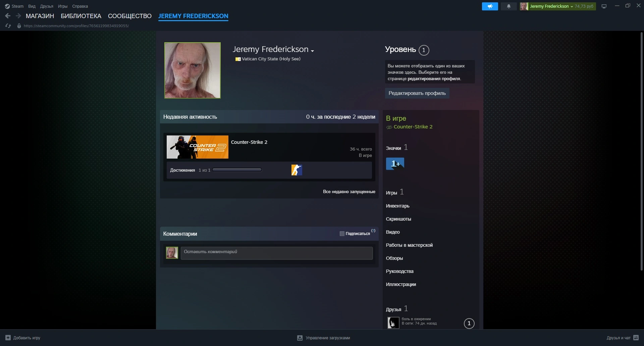Open the notifications bell

pyautogui.click(x=508, y=6)
